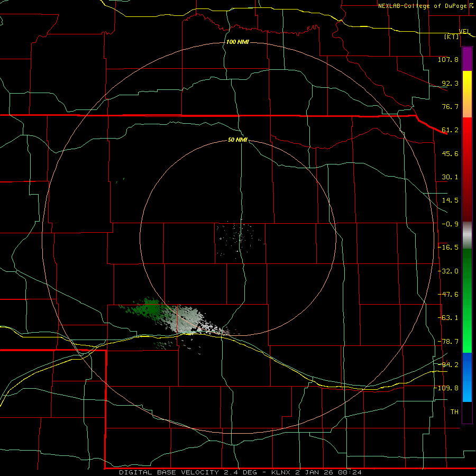Click the 45.6 velocity scale value

tap(450, 153)
